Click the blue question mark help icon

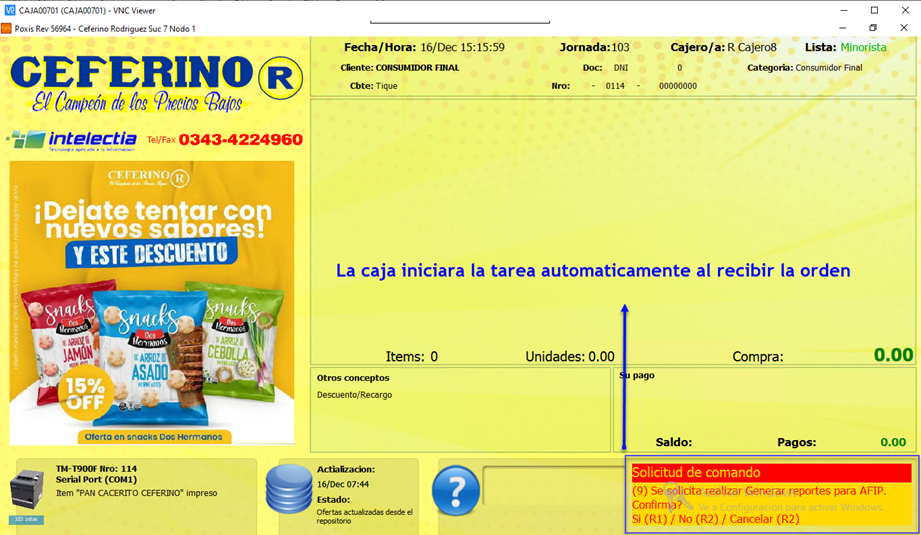coord(456,491)
